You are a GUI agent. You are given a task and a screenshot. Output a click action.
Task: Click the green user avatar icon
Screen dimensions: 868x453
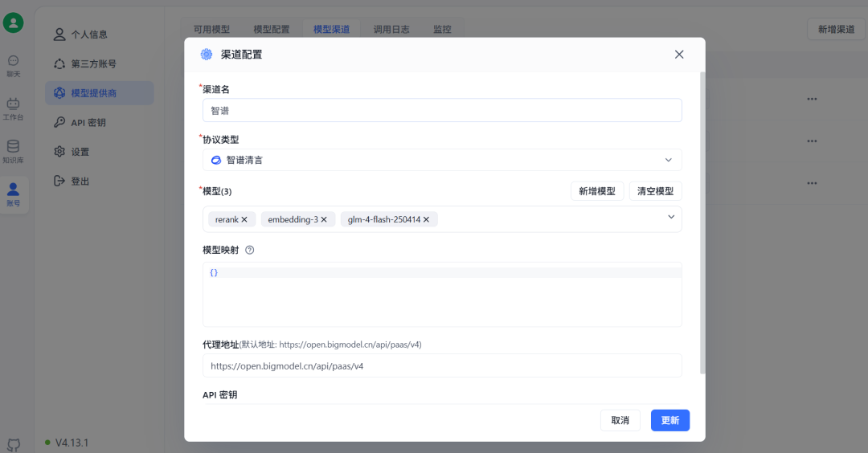(x=14, y=22)
